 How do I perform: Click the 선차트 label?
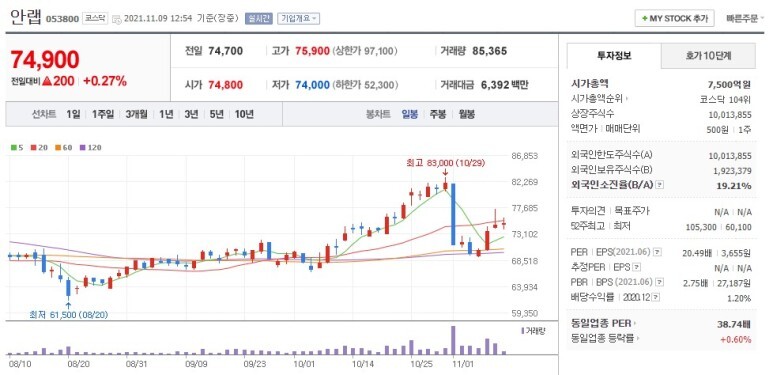coord(44,114)
